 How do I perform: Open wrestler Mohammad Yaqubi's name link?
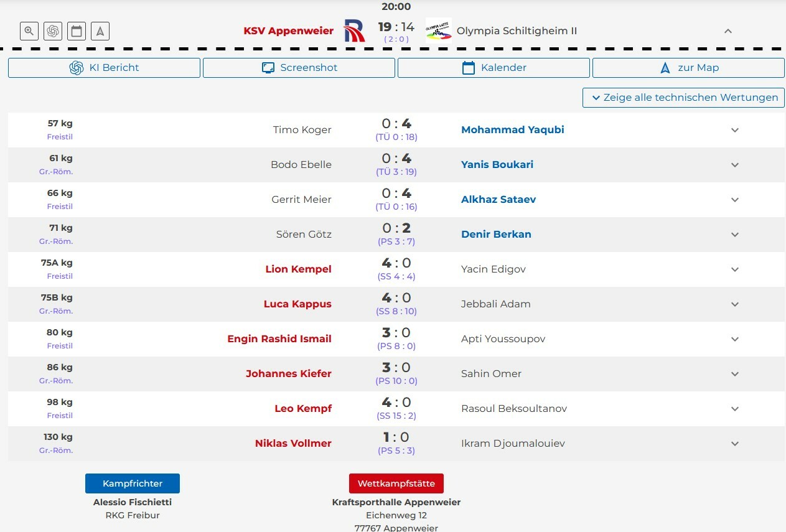pyautogui.click(x=512, y=130)
